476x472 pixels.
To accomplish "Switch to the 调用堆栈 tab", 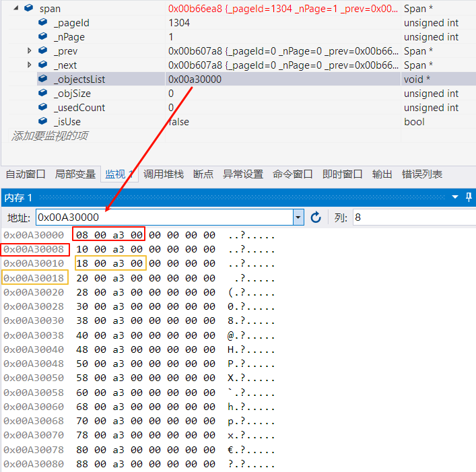I will click(164, 174).
